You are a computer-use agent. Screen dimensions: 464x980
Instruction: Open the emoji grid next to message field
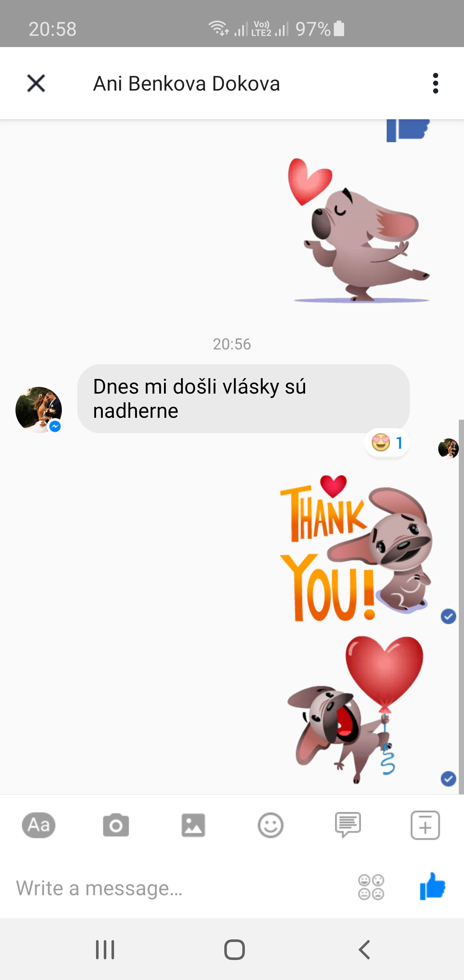[371, 887]
